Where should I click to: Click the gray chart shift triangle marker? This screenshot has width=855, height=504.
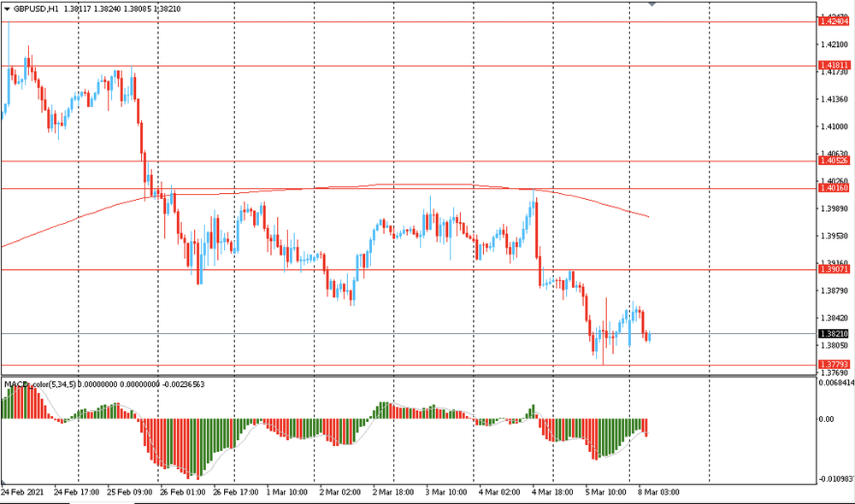(x=654, y=4)
